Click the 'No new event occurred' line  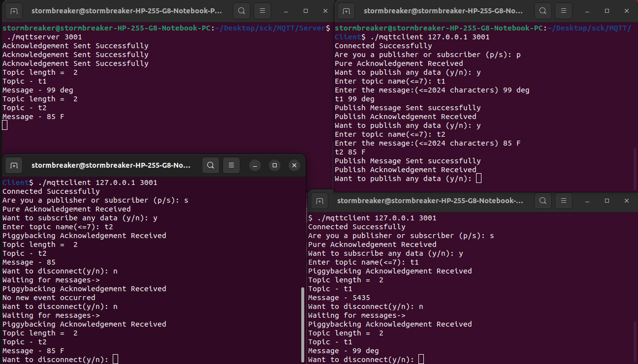49,298
